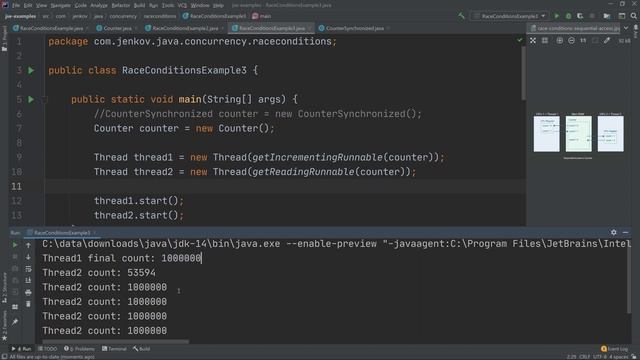This screenshot has width=640, height=360.
Task: Click Down the stack trace arrow
Action: pyautogui.click(x=28, y=257)
